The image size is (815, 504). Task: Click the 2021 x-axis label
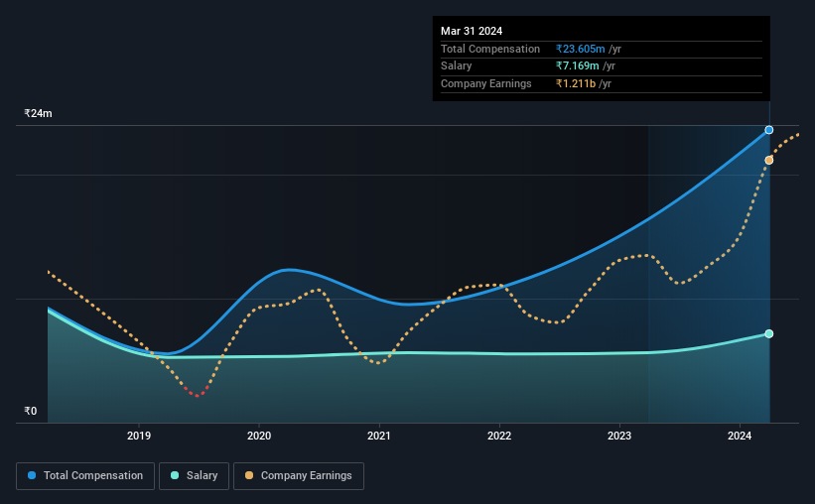379,436
